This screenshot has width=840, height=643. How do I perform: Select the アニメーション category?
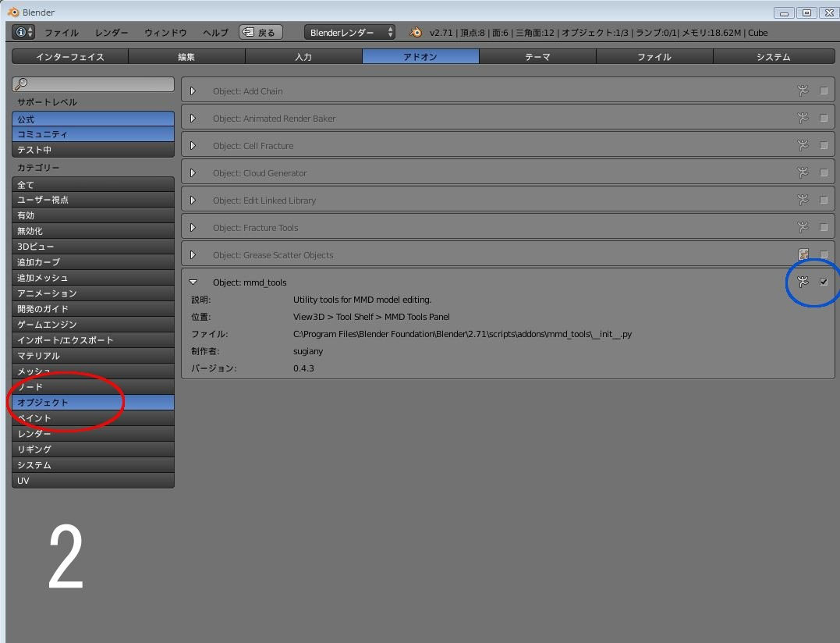click(94, 293)
